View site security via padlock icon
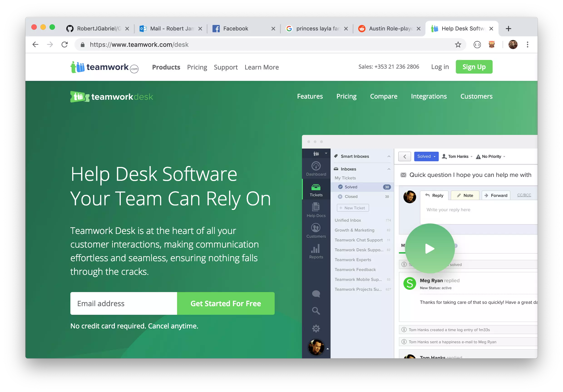 tap(83, 44)
